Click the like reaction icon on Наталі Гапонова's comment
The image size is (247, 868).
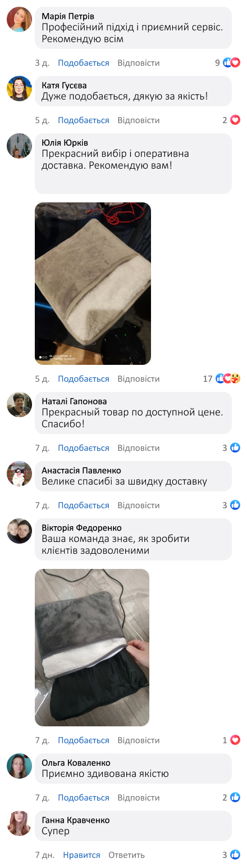coord(235,447)
